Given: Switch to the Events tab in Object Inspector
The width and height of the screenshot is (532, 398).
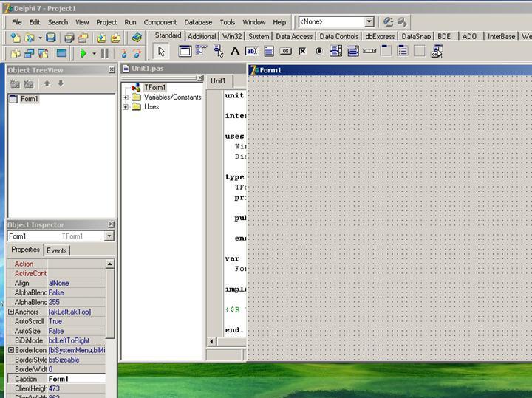Looking at the screenshot, I should point(57,250).
